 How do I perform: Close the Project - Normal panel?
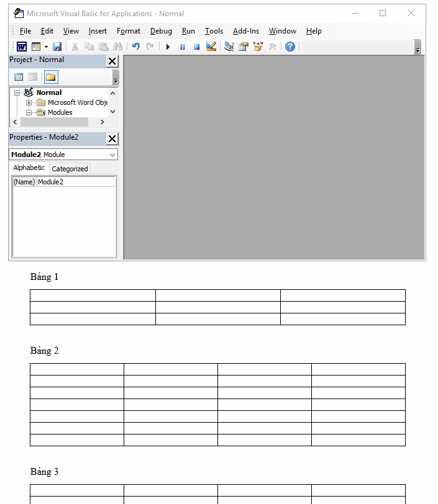pos(112,61)
